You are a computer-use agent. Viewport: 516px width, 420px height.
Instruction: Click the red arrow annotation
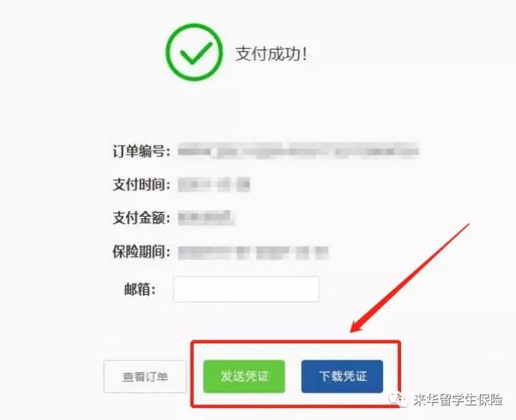(x=410, y=278)
